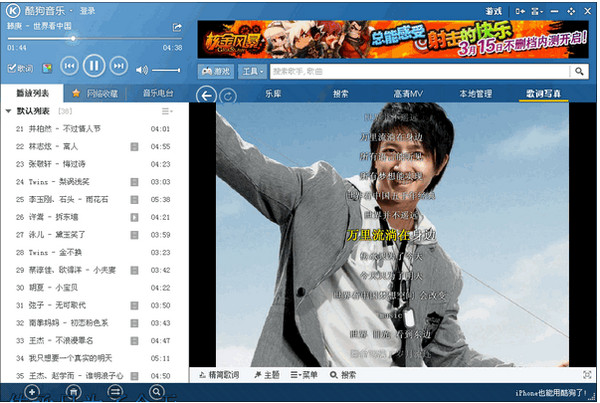This screenshot has width=600, height=403.
Task: Collapse the 默认列表 playlist group
Action: [x=8, y=111]
